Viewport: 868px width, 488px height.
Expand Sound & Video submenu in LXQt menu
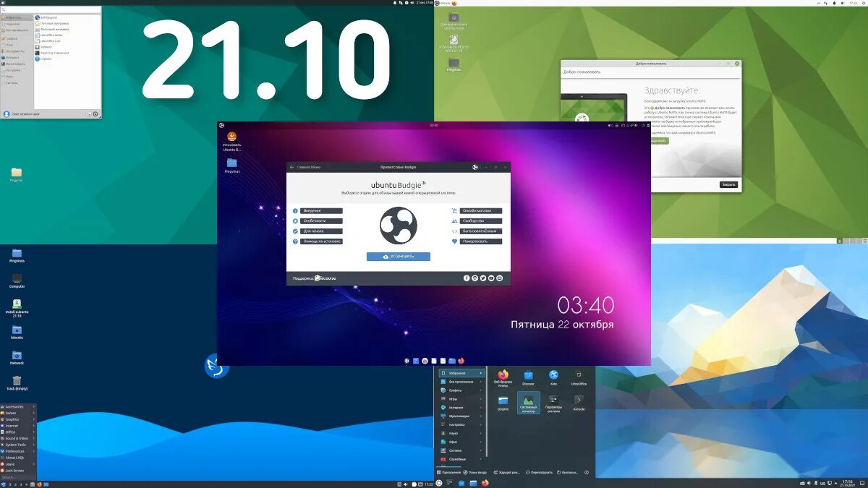[18, 439]
